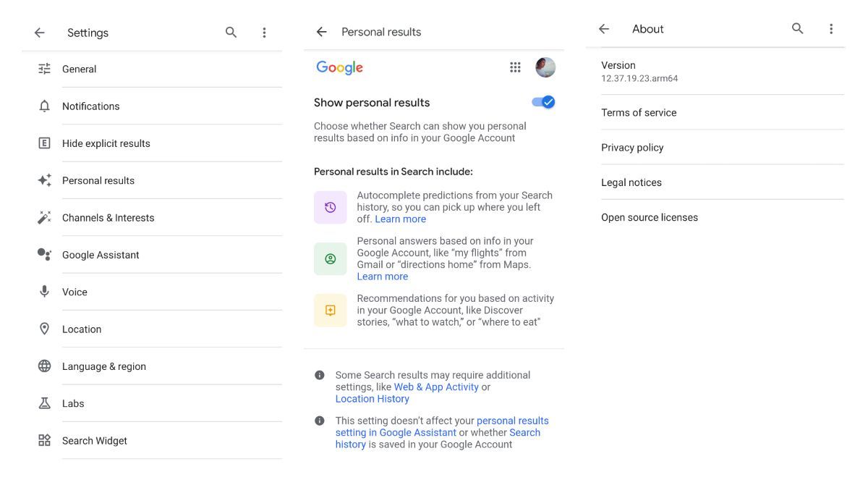View Open source licenses
The image size is (868, 485).
[x=649, y=216]
